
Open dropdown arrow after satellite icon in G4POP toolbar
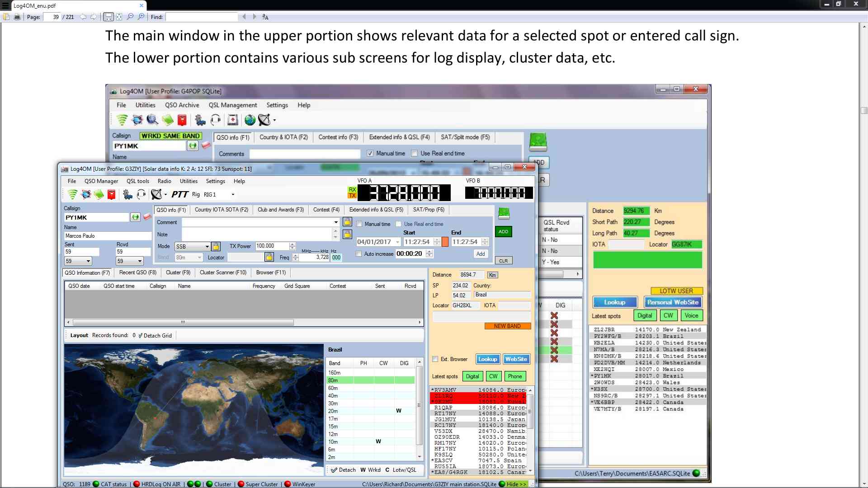(x=274, y=120)
